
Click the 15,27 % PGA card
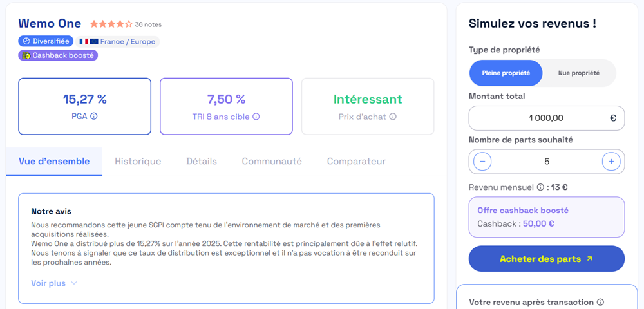[84, 106]
